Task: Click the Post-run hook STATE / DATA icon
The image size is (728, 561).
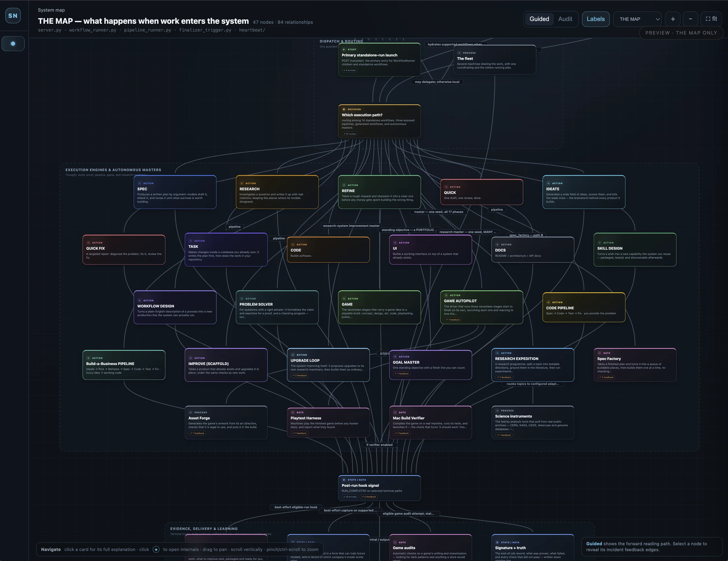Action: pos(344,480)
